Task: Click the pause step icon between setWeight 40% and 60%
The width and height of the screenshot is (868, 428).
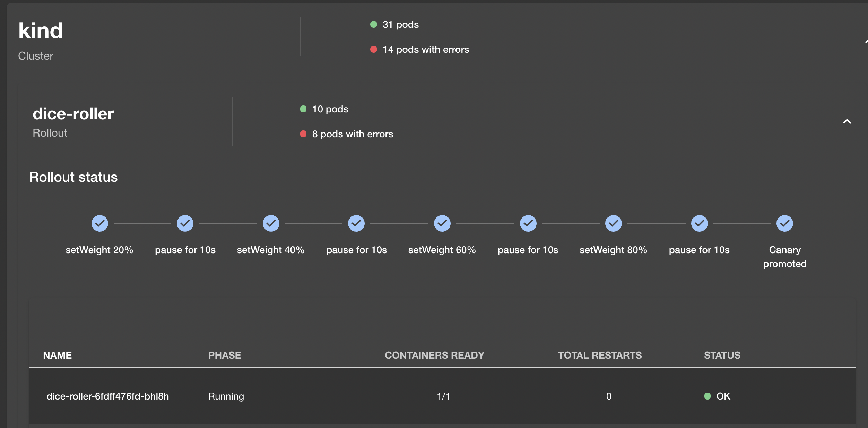Action: click(x=356, y=223)
